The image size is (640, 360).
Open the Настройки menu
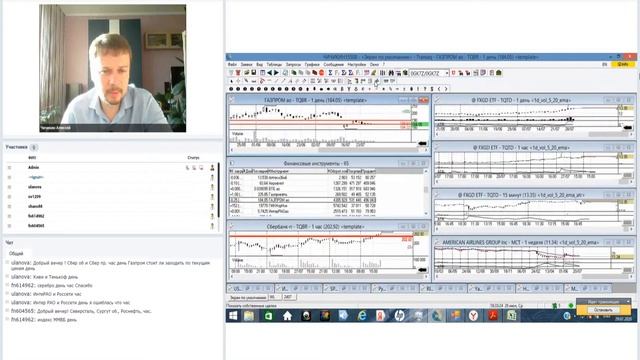357,64
